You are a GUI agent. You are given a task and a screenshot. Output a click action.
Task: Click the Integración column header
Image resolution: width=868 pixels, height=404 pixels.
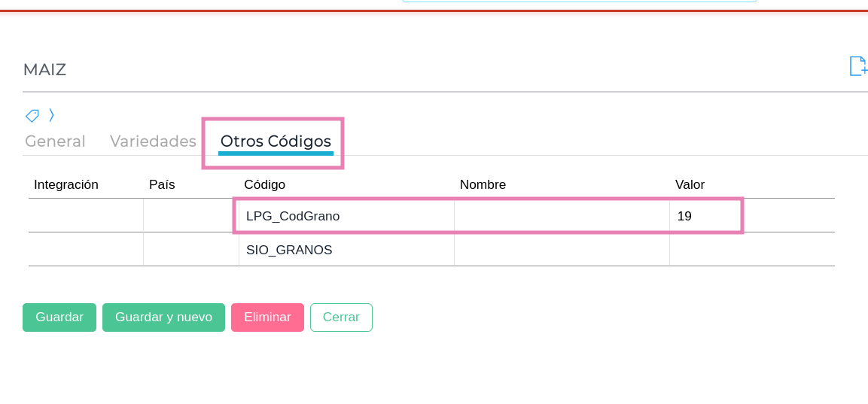point(66,184)
